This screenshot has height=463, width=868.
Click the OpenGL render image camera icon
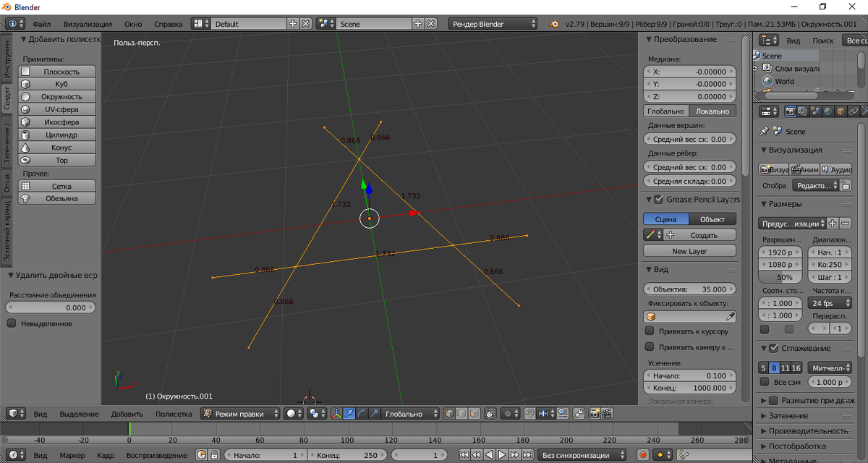(x=595, y=414)
